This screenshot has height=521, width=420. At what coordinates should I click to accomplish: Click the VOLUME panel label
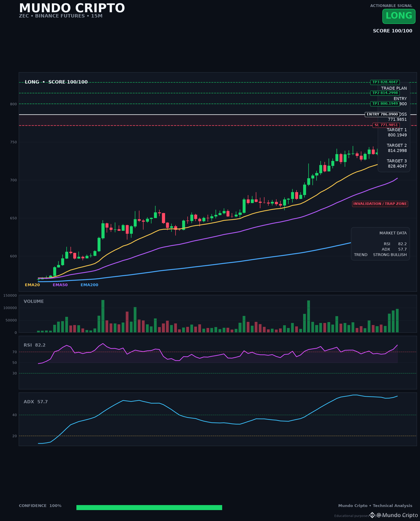[x=34, y=301]
